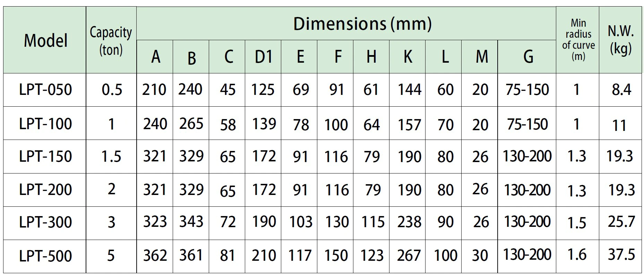Image resolution: width=644 pixels, height=276 pixels.
Task: Click the Model column header
Action: tap(45, 41)
